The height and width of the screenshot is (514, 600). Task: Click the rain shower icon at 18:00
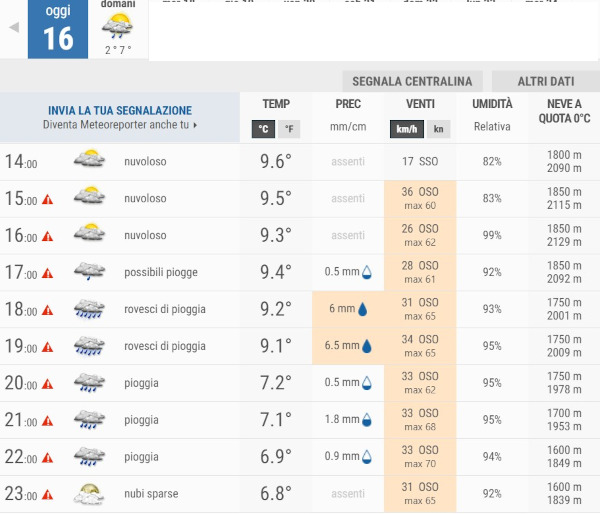click(89, 310)
